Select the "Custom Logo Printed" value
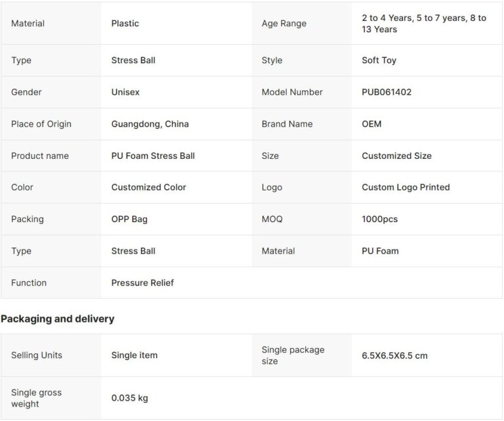Image resolution: width=504 pixels, height=421 pixels. tap(406, 187)
